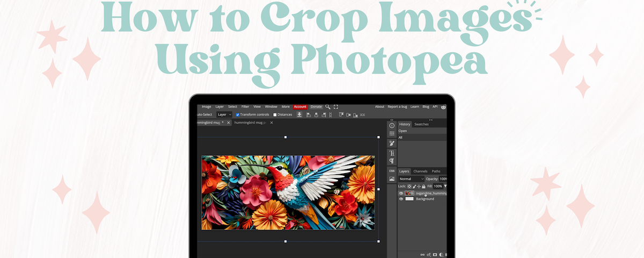644x258 pixels.
Task: Close the first hummingbird mug tab
Action: tap(228, 123)
